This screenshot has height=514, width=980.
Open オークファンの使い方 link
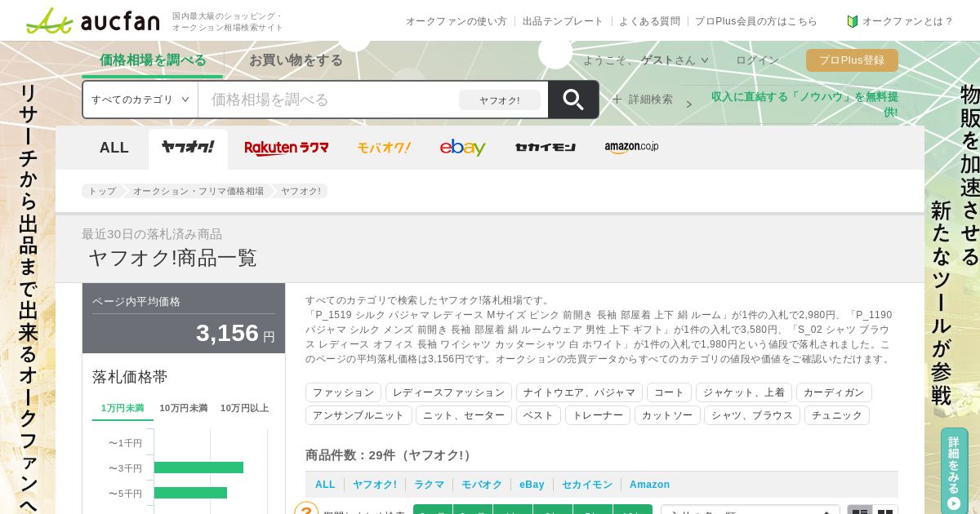(457, 21)
